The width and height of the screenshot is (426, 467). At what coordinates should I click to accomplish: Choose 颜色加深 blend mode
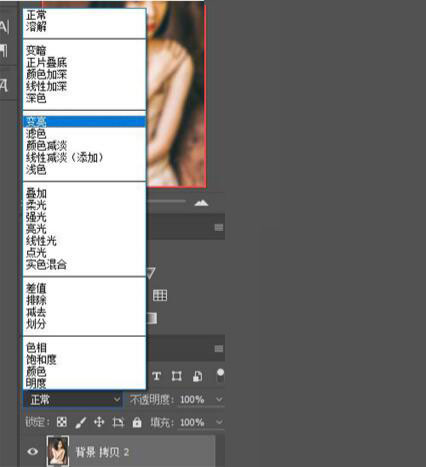point(84,74)
